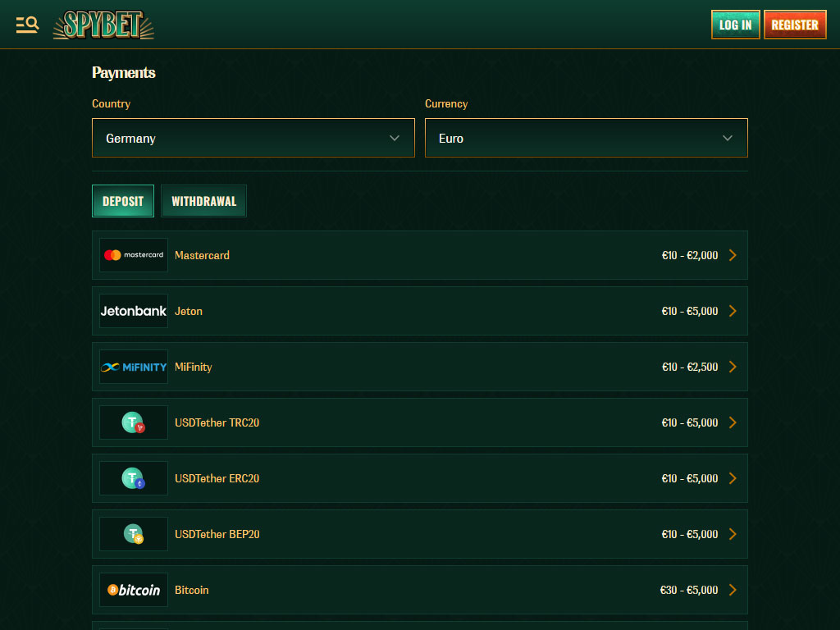Open the Country dropdown showing Germany

pyautogui.click(x=253, y=138)
